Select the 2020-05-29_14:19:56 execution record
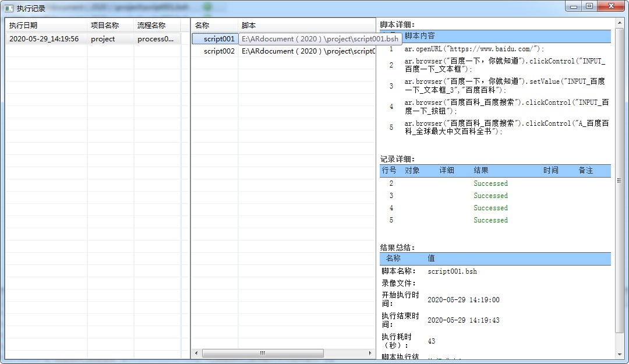The width and height of the screenshot is (629, 364). point(44,39)
